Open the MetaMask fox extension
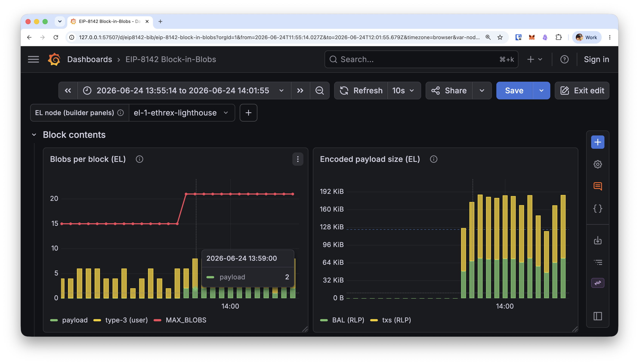The height and width of the screenshot is (364, 639). pos(531,37)
